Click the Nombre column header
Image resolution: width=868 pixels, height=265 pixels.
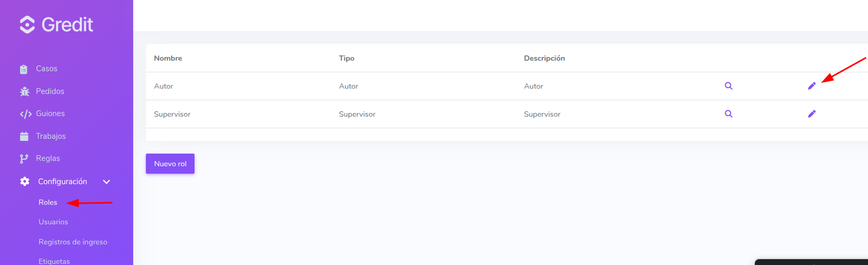pos(168,59)
